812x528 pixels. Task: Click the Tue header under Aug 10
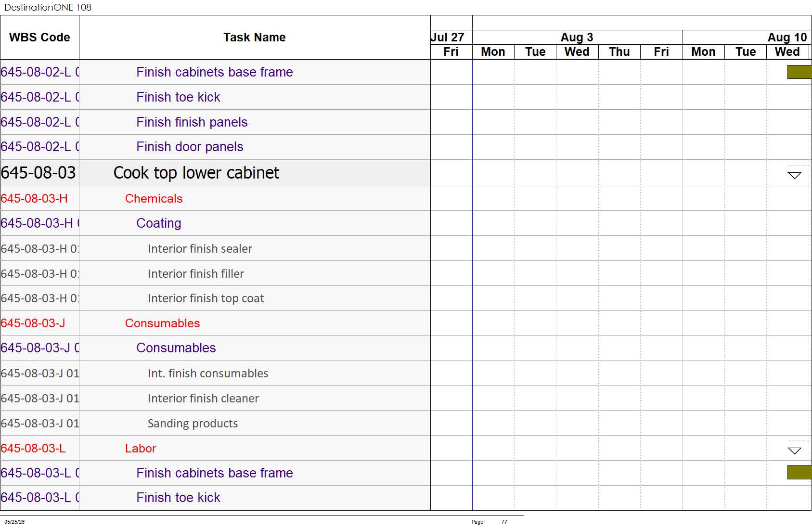coord(746,52)
